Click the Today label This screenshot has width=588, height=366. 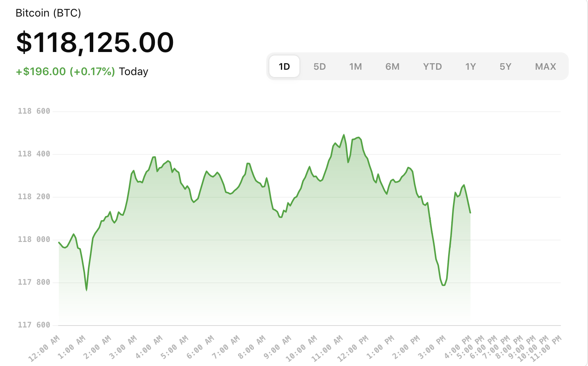click(133, 72)
